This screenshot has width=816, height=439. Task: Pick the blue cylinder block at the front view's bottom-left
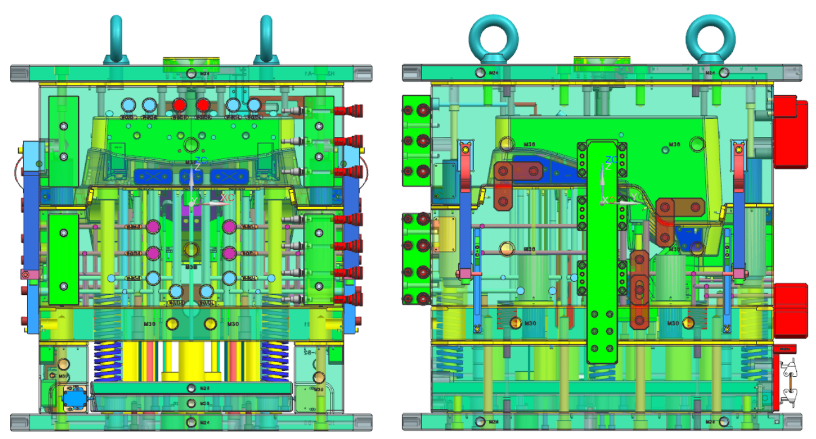75,399
